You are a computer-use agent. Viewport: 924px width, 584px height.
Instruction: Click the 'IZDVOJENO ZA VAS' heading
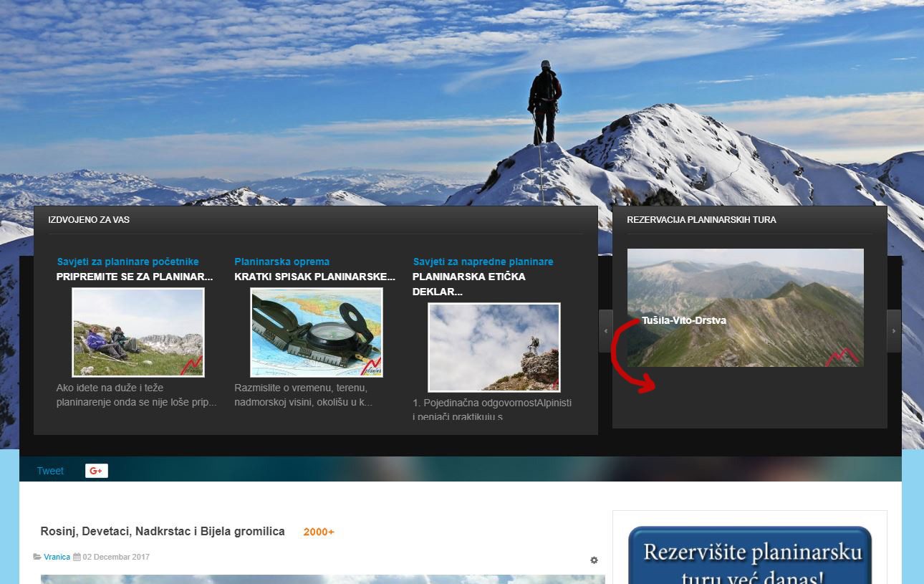pyautogui.click(x=89, y=220)
